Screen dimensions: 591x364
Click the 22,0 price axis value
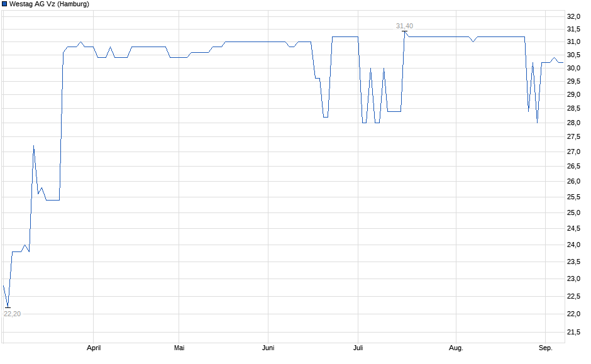[x=573, y=314]
